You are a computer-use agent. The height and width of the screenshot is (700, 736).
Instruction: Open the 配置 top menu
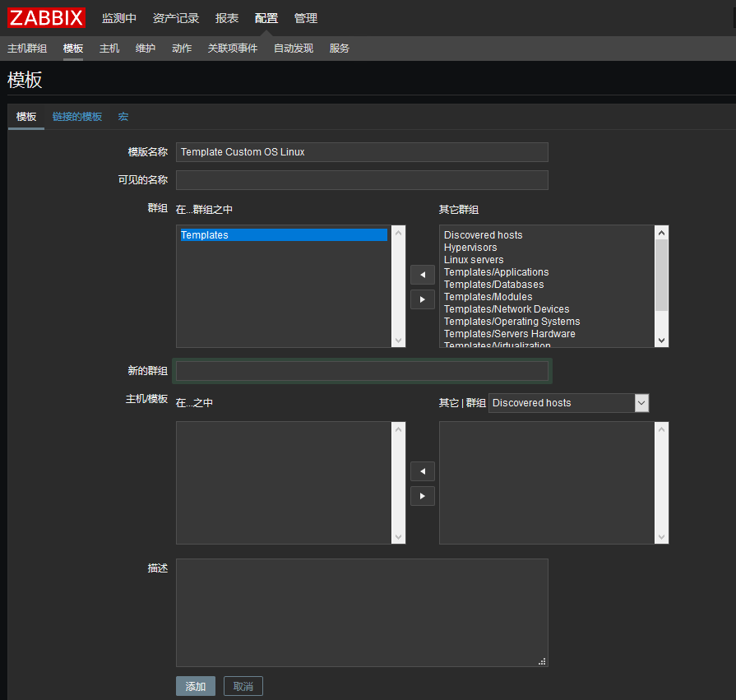(266, 18)
